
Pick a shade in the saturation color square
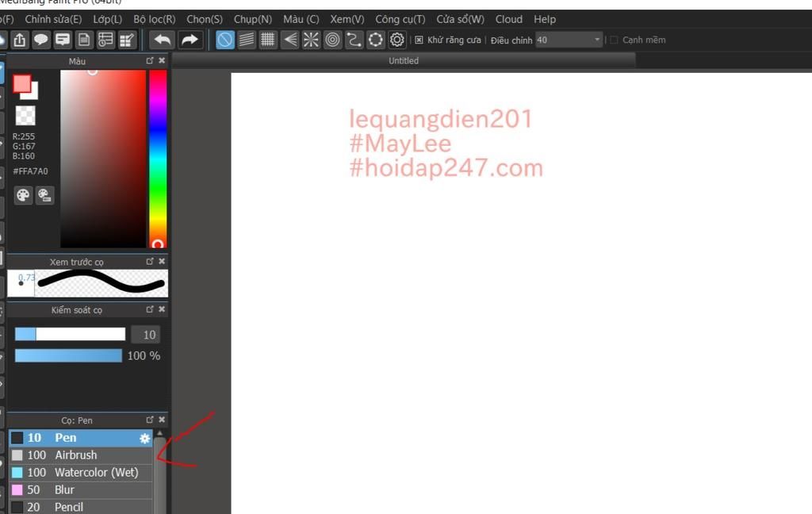103,159
